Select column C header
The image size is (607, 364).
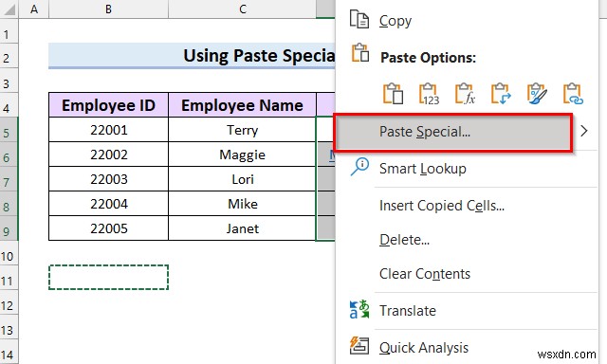[x=243, y=9]
